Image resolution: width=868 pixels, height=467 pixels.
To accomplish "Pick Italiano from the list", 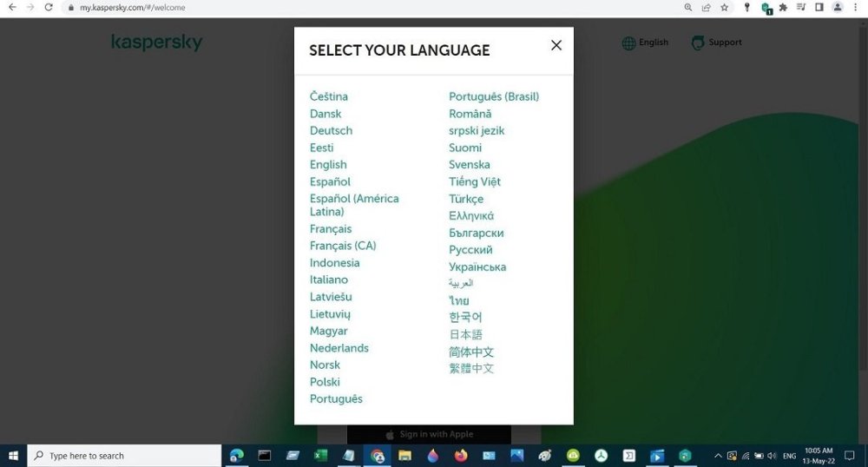I will (x=329, y=280).
